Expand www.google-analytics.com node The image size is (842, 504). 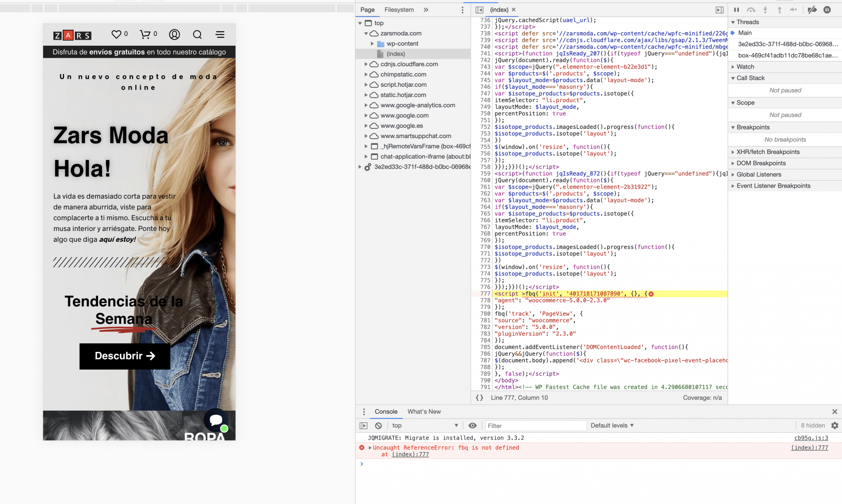366,105
